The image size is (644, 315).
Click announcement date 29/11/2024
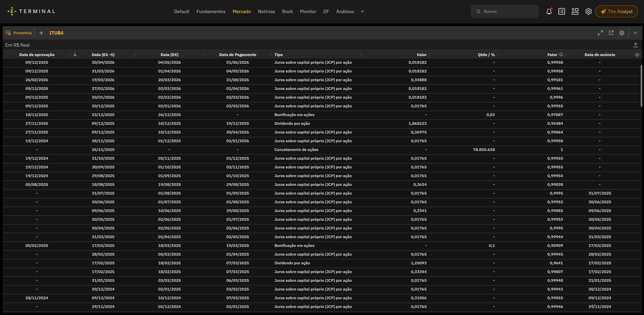click(600, 307)
